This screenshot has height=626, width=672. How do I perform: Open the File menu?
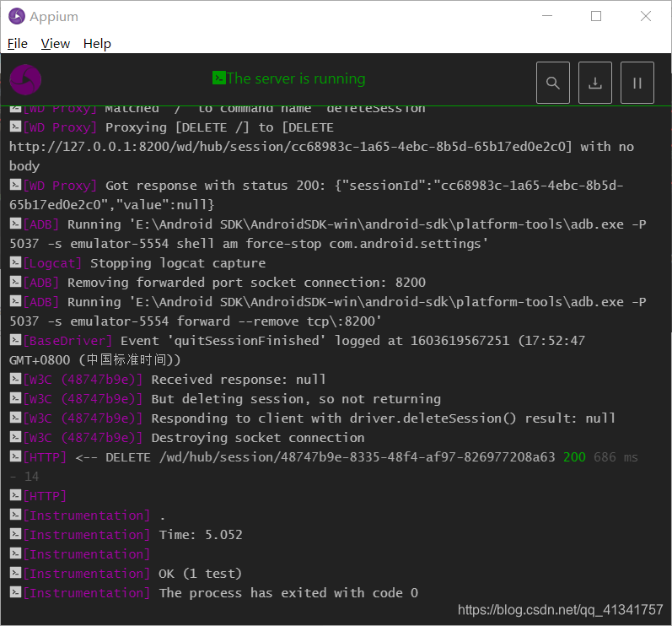click(18, 44)
